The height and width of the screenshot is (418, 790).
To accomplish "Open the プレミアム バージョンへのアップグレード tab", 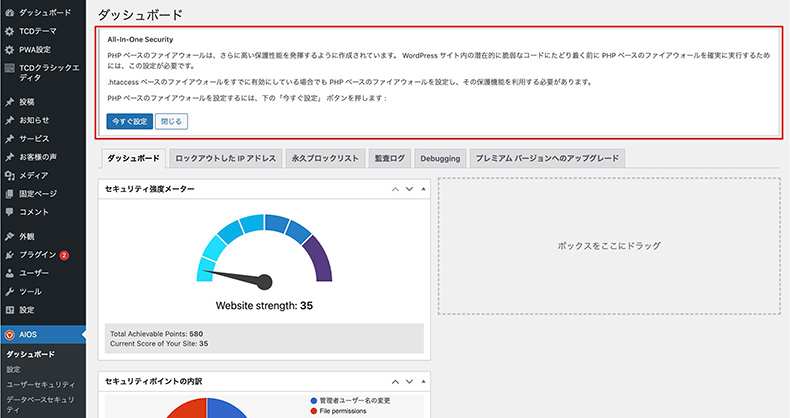I will coord(547,158).
